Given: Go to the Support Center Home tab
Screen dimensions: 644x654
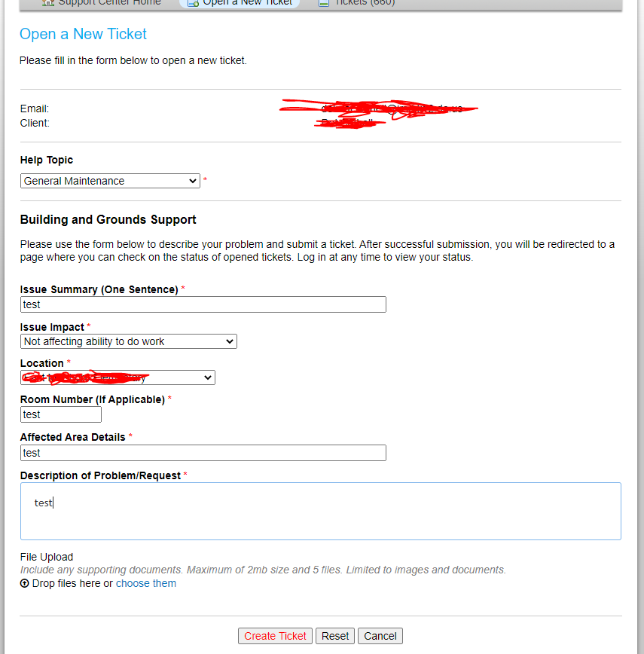Looking at the screenshot, I should coord(109,3).
